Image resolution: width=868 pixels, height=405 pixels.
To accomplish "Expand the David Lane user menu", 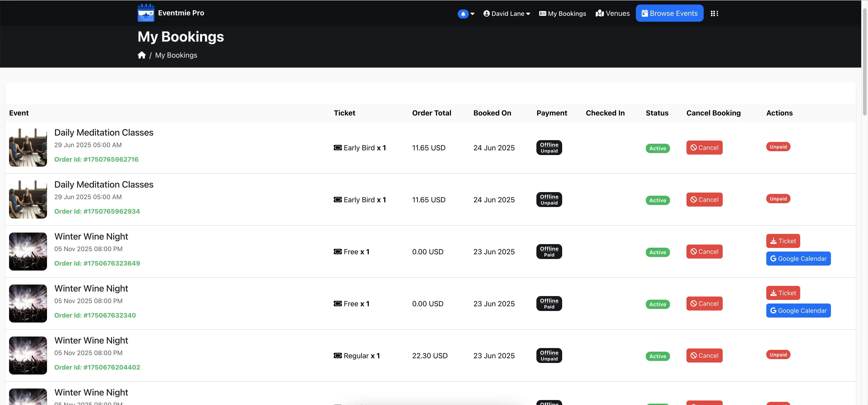I will point(506,14).
